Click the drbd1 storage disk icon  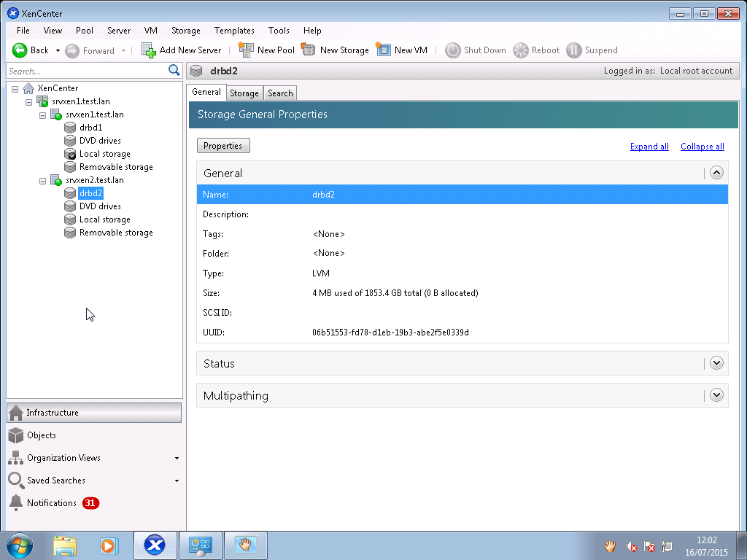click(x=70, y=128)
